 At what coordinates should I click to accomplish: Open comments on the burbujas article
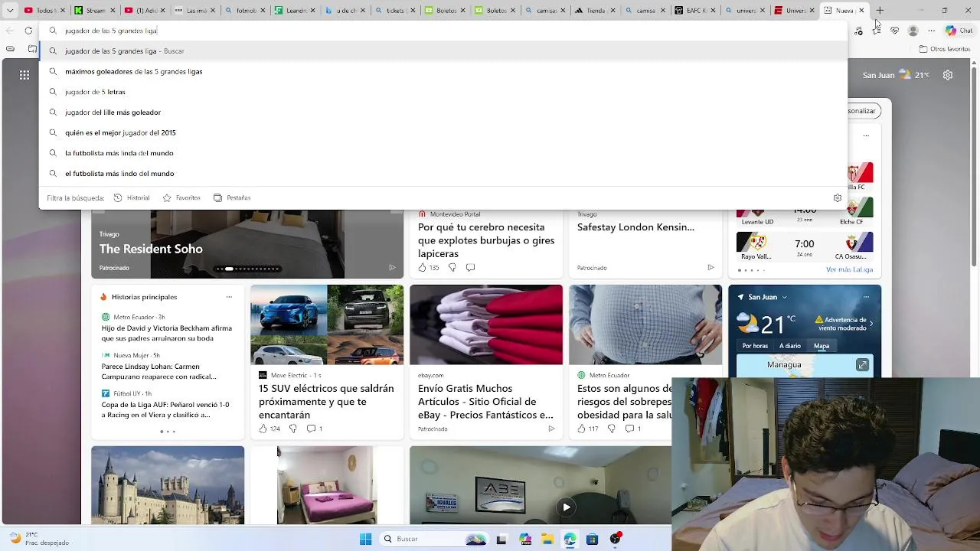coord(470,267)
